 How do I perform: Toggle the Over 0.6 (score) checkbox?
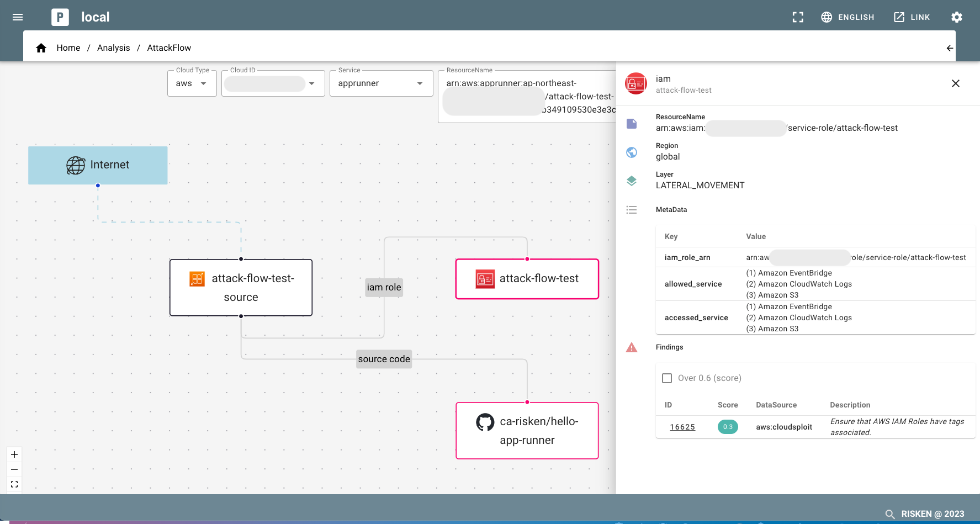tap(667, 378)
